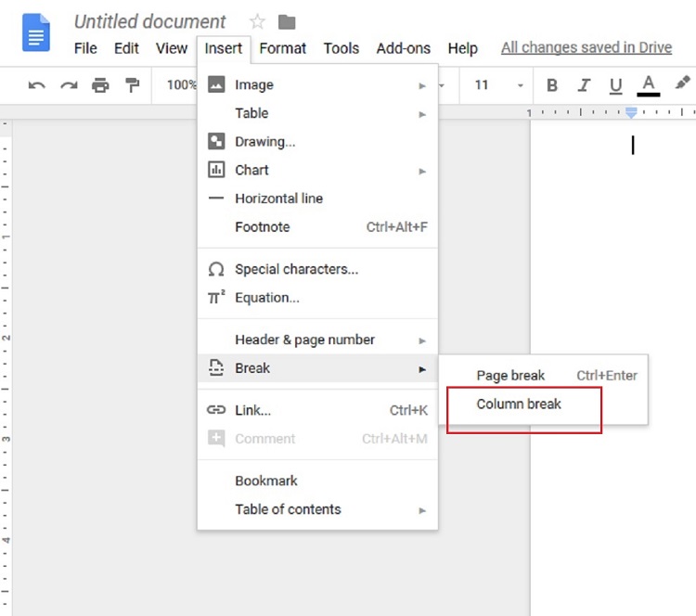696x616 pixels.
Task: Click the undo arrow icon
Action: (x=36, y=85)
